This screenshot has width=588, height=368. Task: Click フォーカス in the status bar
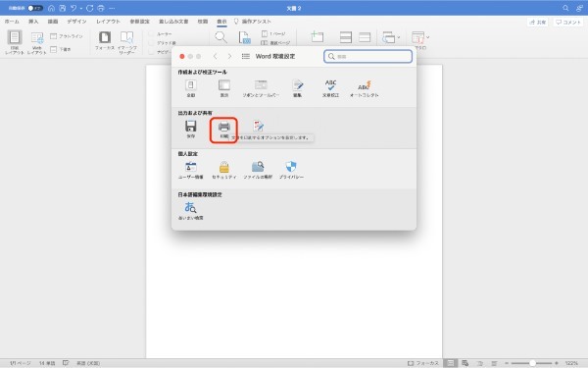[x=423, y=363]
